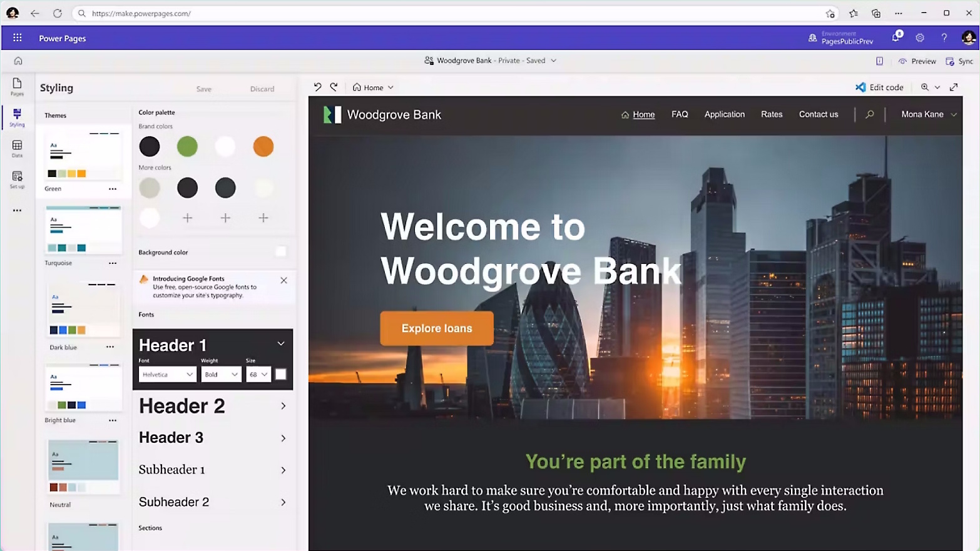Expand canvas to full screen
980x551 pixels.
(954, 88)
